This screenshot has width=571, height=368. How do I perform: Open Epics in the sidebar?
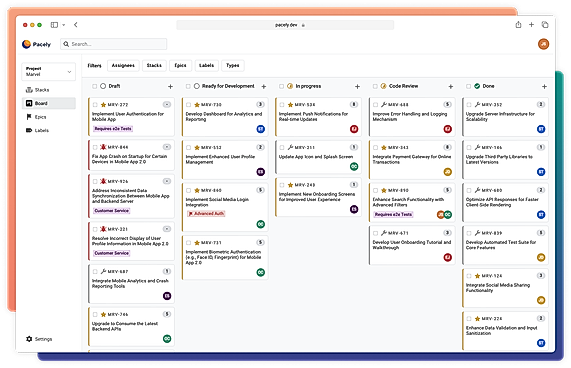click(x=48, y=117)
